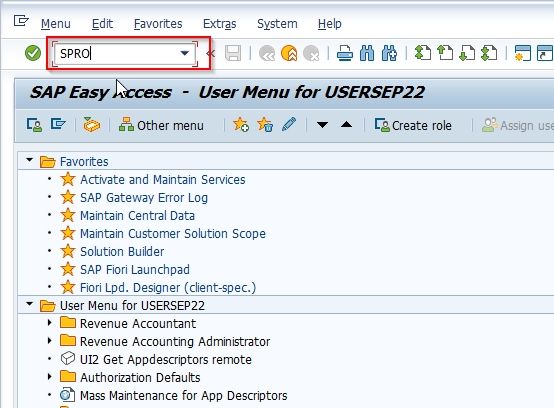This screenshot has width=554, height=408.
Task: Click the SAP Business Workplace icon
Action: pos(92,125)
